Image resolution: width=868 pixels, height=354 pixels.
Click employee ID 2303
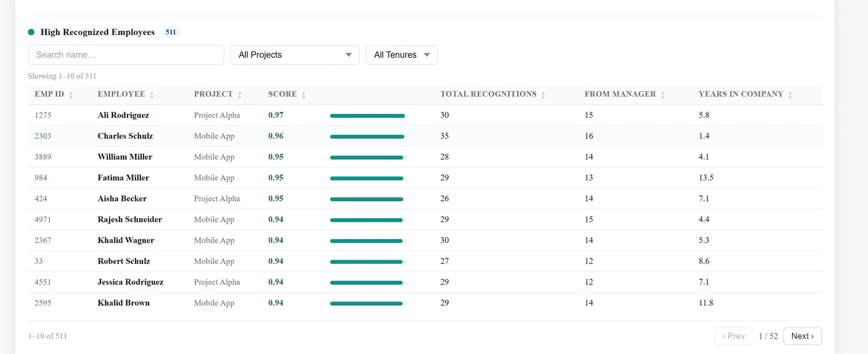click(x=43, y=136)
